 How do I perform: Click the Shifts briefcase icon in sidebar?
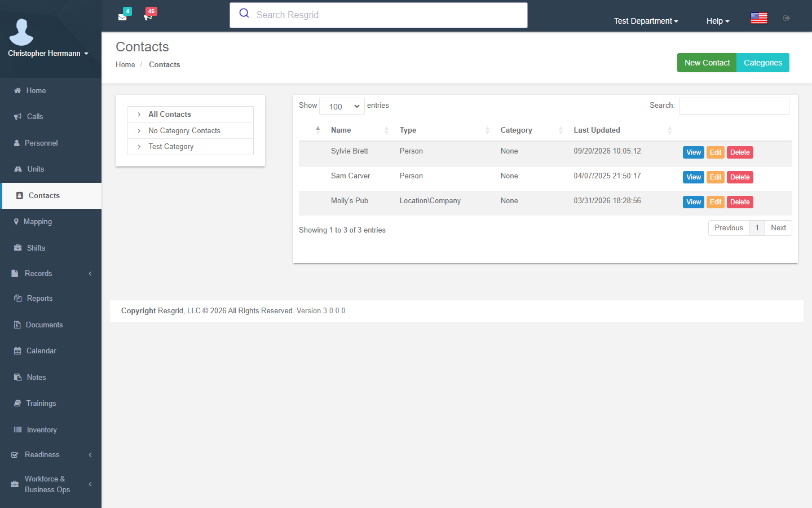(17, 248)
